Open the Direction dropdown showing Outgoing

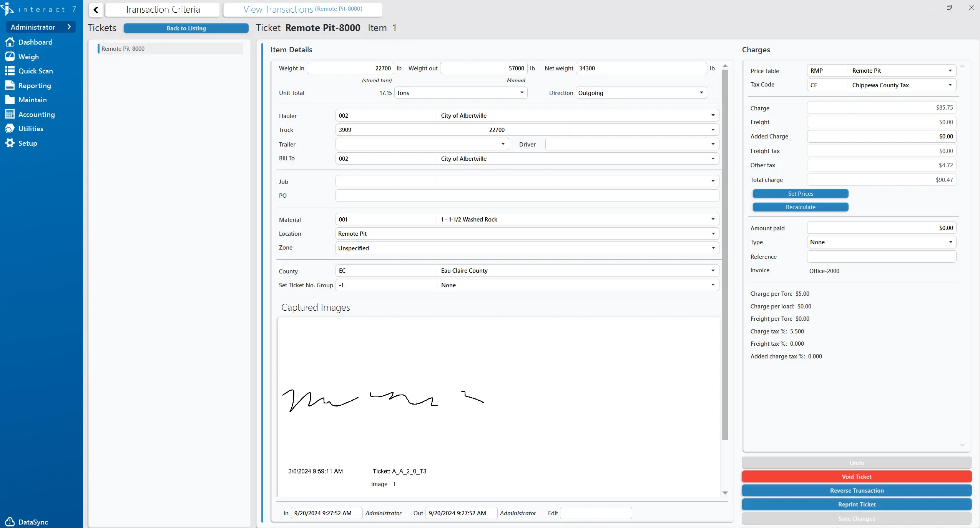(x=701, y=93)
